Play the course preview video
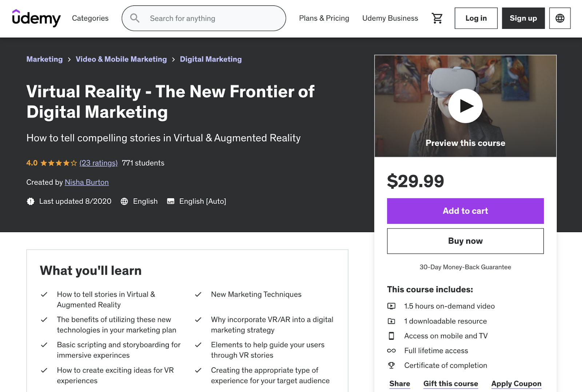 [x=466, y=105]
